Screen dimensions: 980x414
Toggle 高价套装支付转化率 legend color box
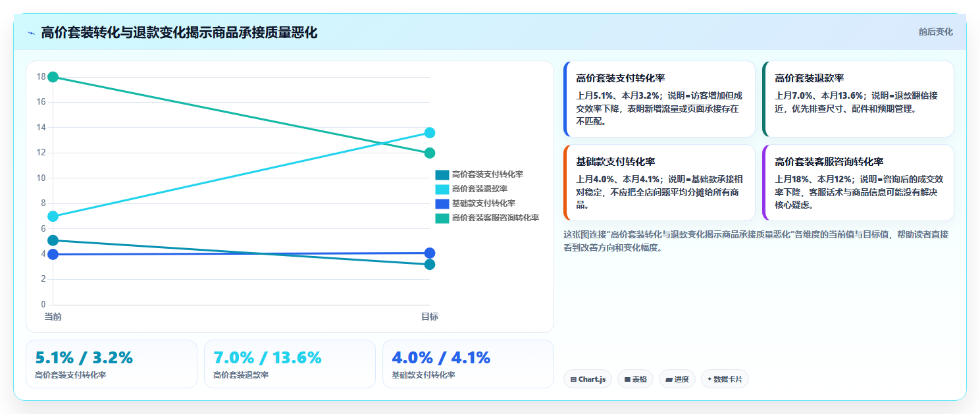[442, 174]
